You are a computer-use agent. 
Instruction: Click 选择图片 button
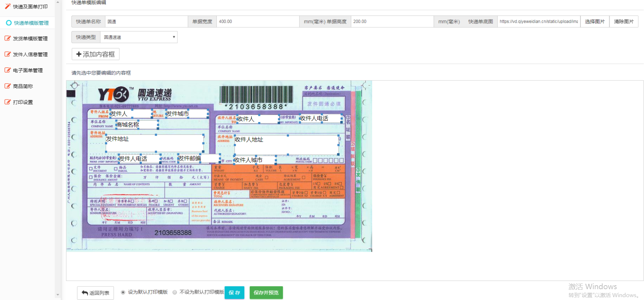coord(595,22)
